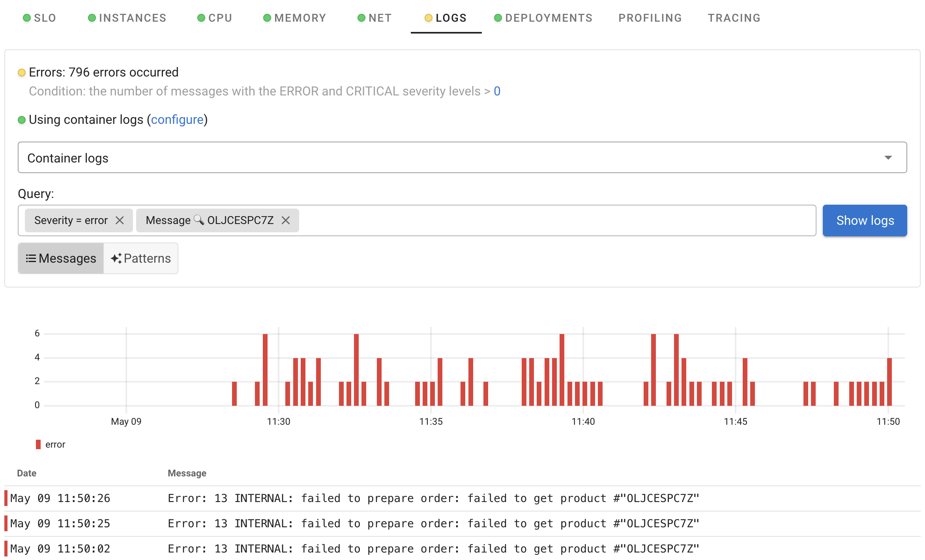Click the Severity = error filter chip

pyautogui.click(x=79, y=220)
